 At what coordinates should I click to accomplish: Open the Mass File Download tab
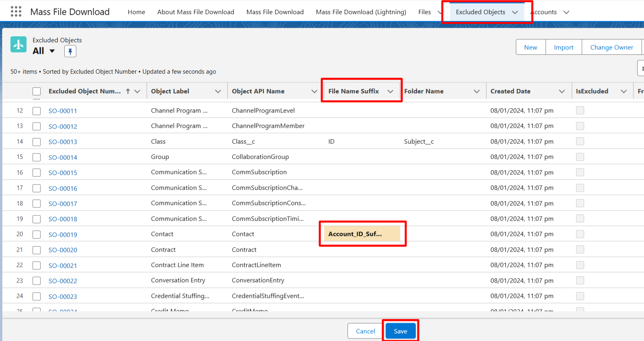point(275,12)
